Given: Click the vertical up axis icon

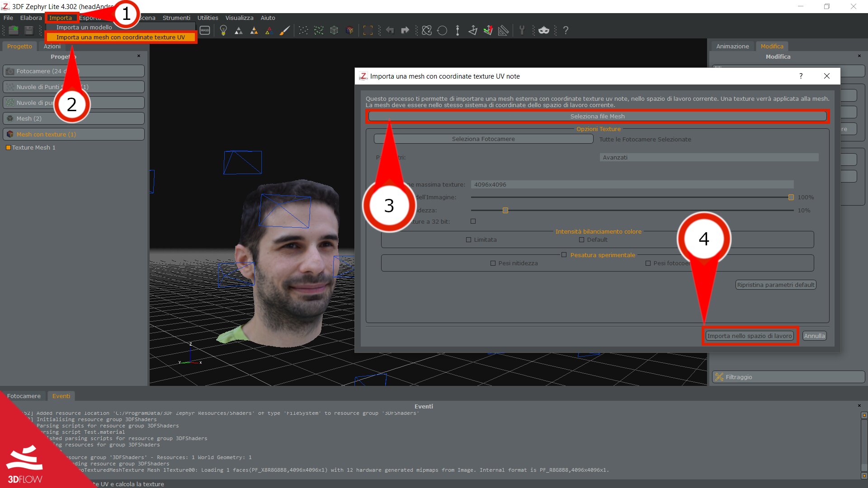Looking at the screenshot, I should (458, 30).
